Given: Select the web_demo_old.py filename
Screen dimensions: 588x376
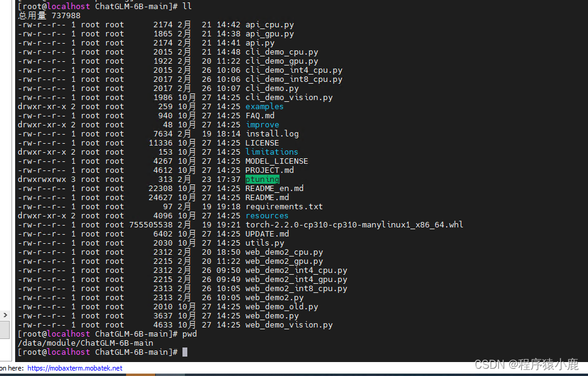Looking at the screenshot, I should [282, 307].
